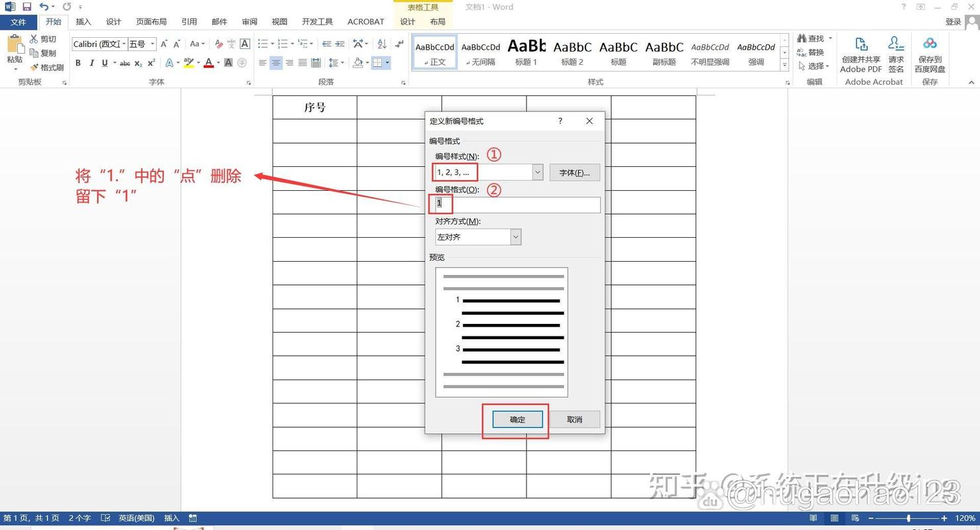Save to 百度网盘
The image size is (980, 530).
(930, 54)
